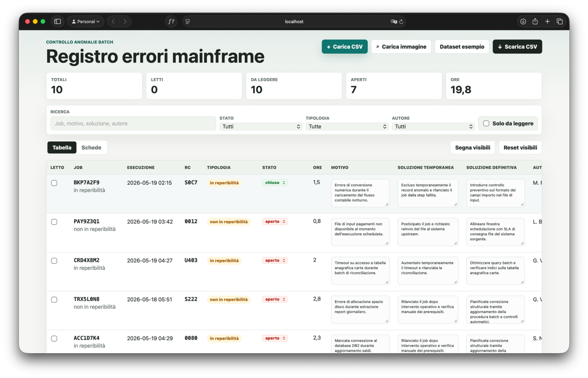Go forward with the browser forward arrow
588x378 pixels.
[x=125, y=22]
